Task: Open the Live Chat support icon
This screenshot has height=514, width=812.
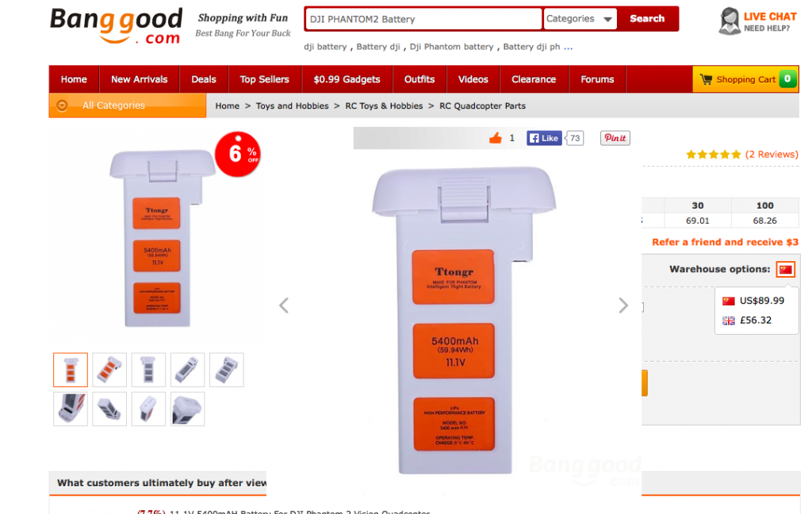Action: tap(730, 21)
